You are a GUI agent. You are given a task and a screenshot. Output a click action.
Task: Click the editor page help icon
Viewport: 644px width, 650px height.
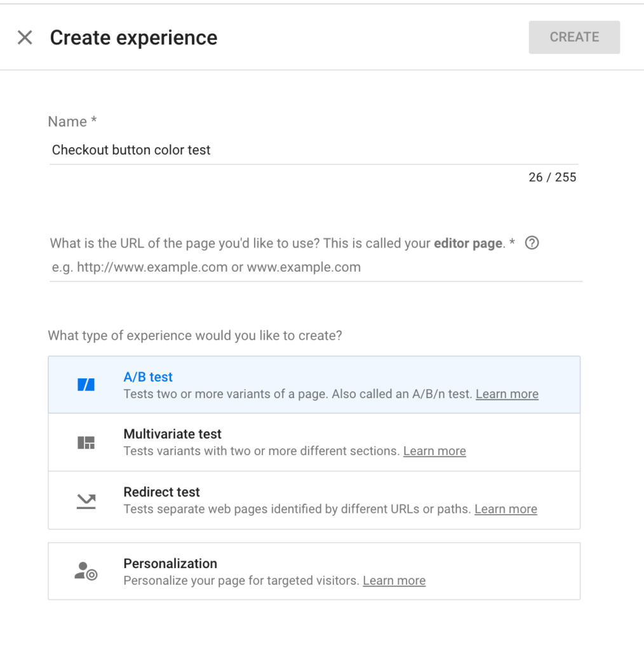point(532,243)
